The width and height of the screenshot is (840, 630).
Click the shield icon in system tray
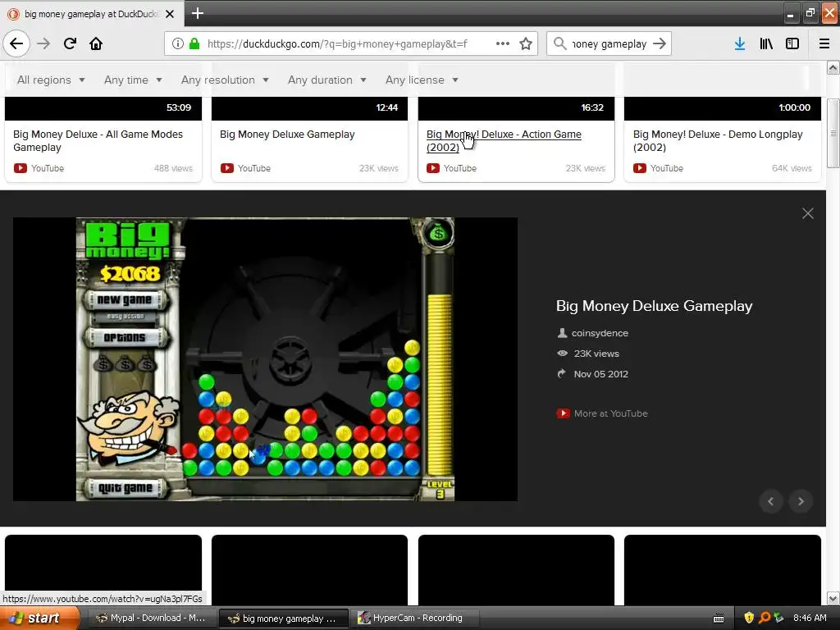[749, 618]
